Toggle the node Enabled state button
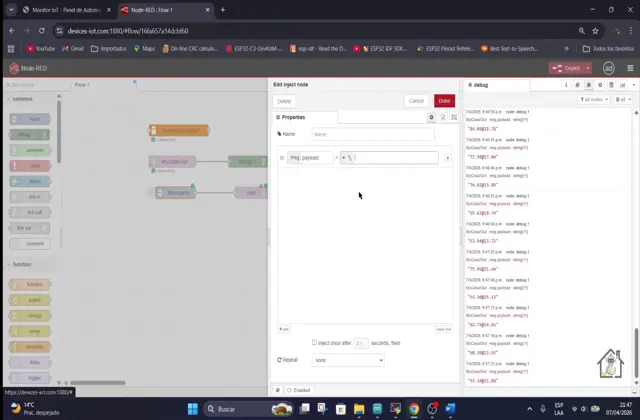The width and height of the screenshot is (640, 420). coord(299,390)
